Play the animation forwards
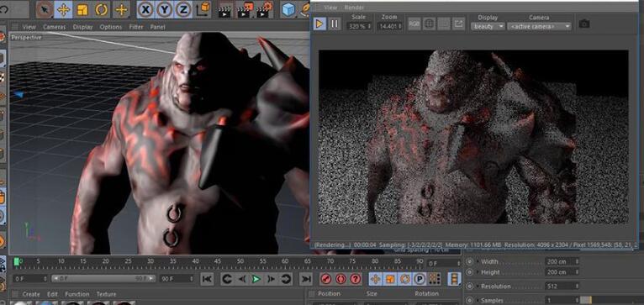This screenshot has height=305, width=644. [256, 280]
